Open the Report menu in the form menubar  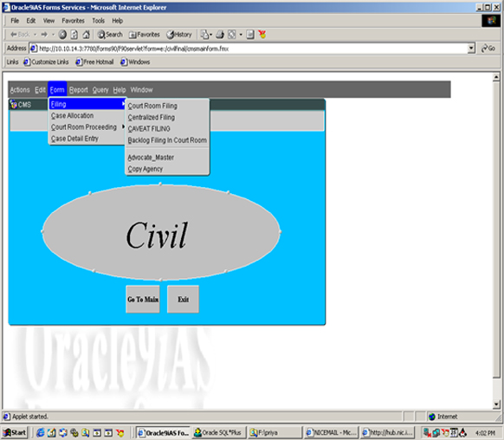79,90
